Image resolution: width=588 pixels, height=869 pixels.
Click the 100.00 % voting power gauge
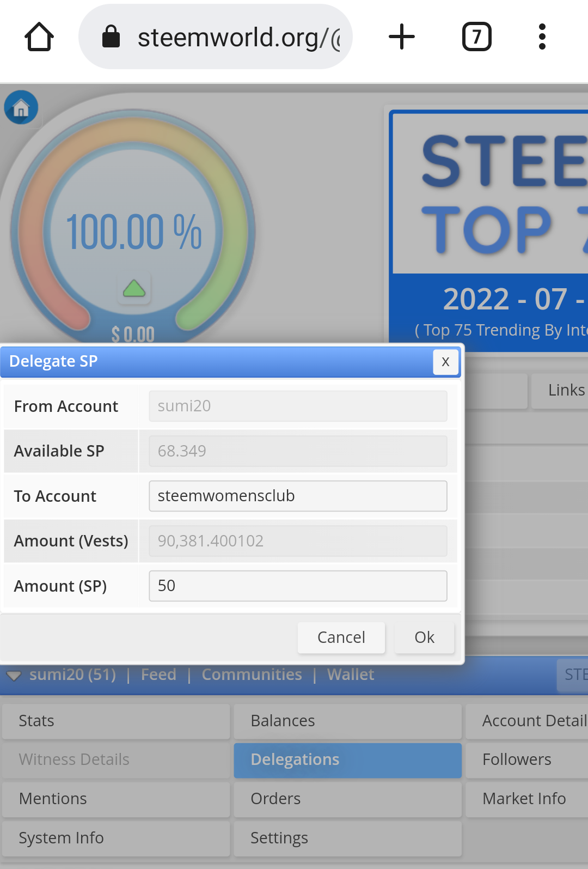tap(133, 232)
